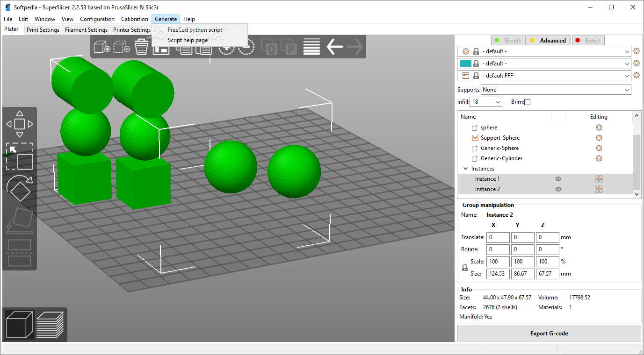Click the Redo right arrow
This screenshot has height=355, width=644.
coord(355,47)
